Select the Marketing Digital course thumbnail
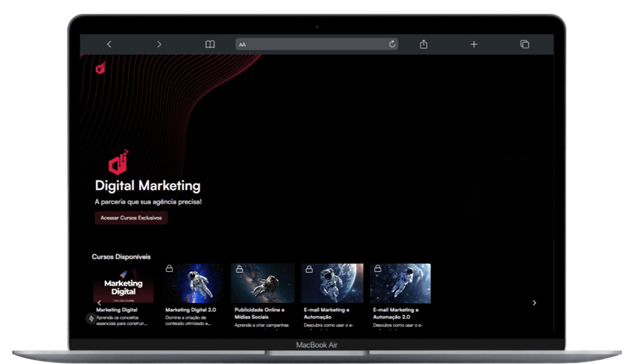 [x=123, y=284]
